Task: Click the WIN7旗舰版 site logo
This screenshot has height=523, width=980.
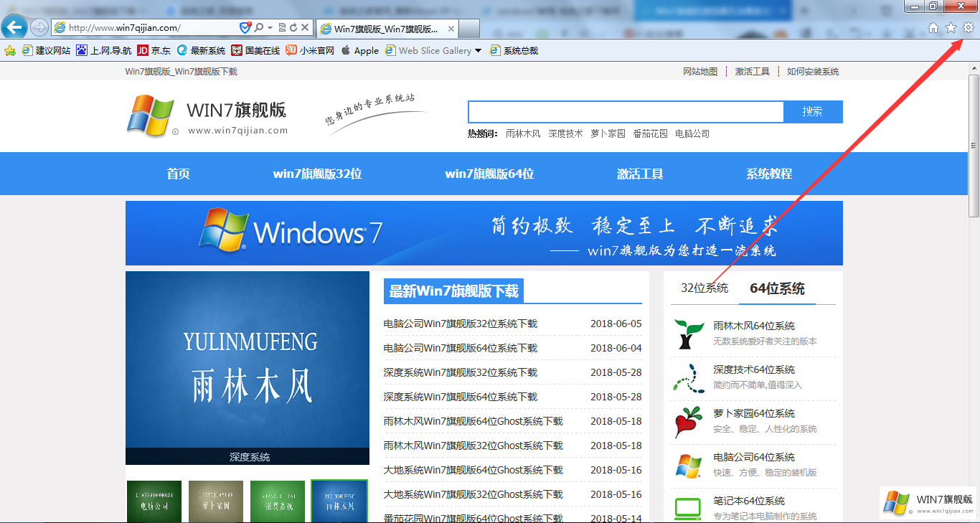Action: tap(207, 116)
